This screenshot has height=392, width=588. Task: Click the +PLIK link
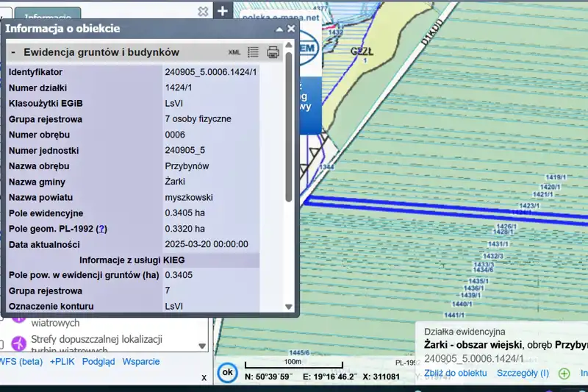click(x=62, y=361)
